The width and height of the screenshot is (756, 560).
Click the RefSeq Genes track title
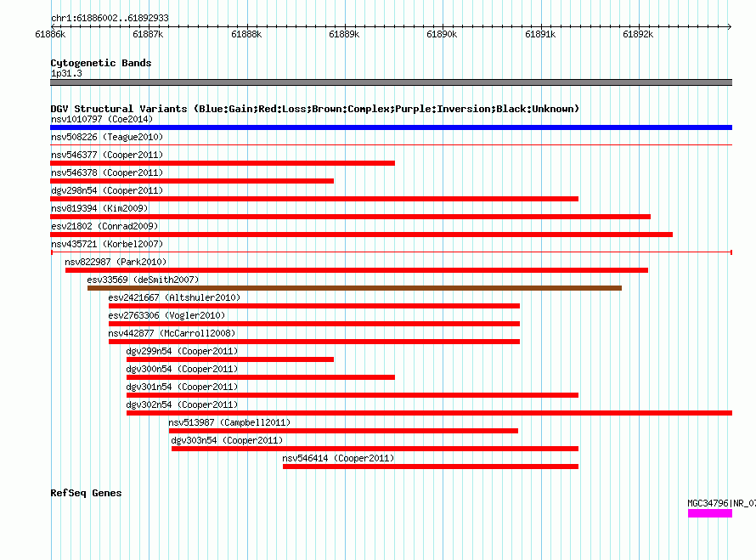tap(86, 493)
